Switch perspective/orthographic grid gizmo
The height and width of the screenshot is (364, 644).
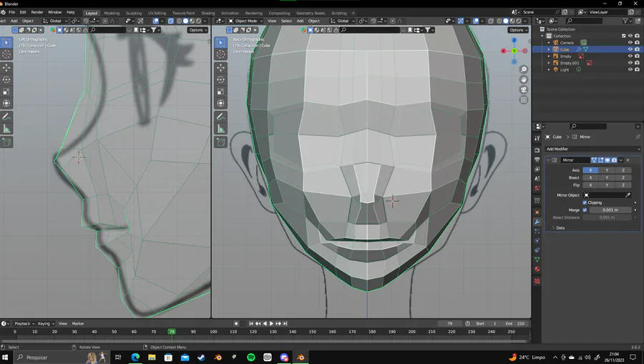(x=523, y=99)
